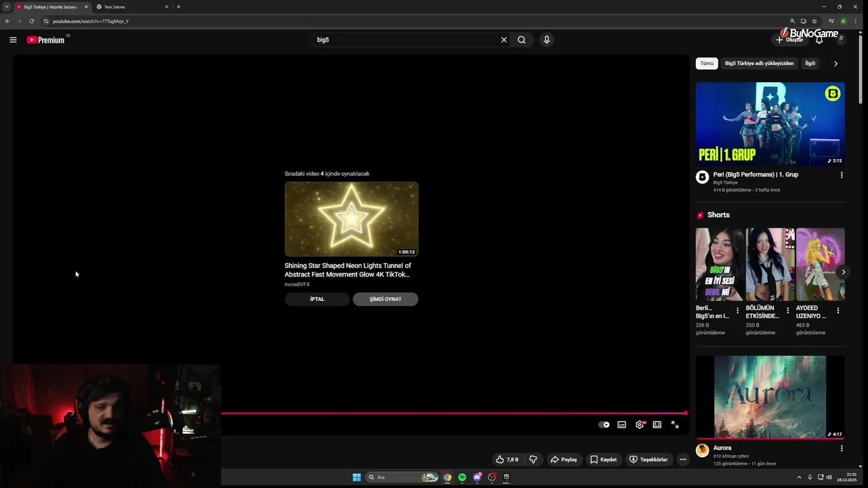Cancel autoplay with İPTAL button
Viewport: 868px width, 488px height.
(x=317, y=299)
